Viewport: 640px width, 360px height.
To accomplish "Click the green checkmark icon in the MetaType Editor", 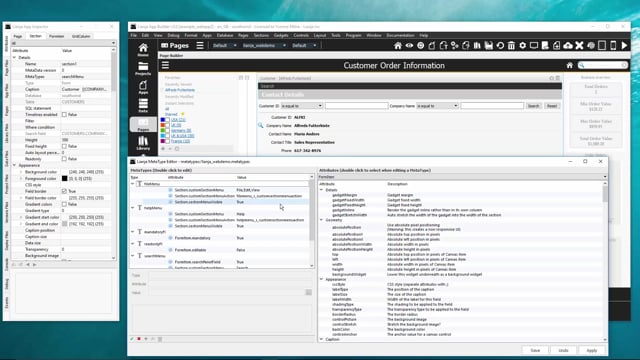I will click(132, 339).
